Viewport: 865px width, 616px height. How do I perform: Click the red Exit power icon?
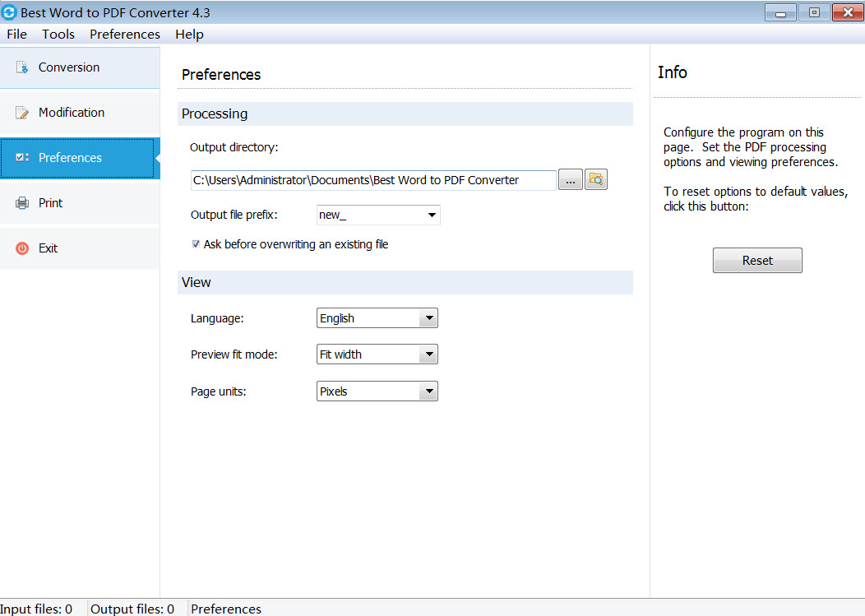click(22, 248)
